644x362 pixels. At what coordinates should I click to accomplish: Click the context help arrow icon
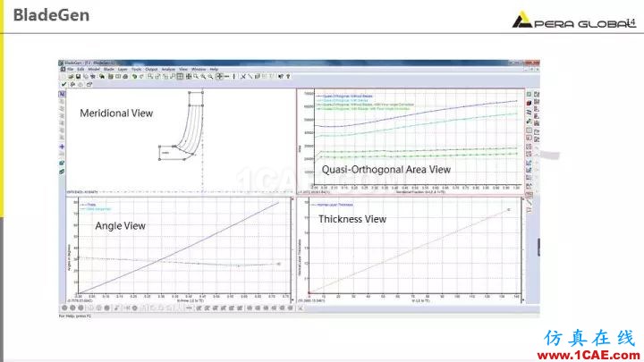(281, 76)
